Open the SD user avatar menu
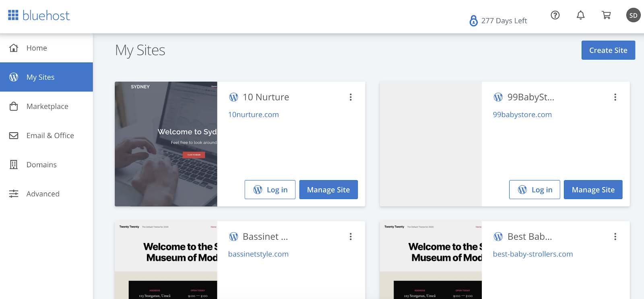 633,15
